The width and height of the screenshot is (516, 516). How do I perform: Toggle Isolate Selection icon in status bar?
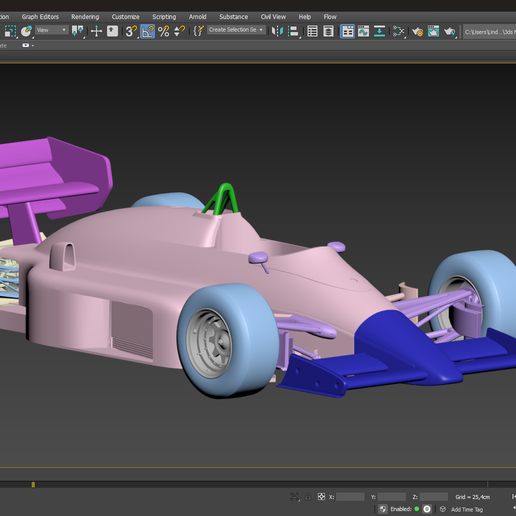pyautogui.click(x=294, y=497)
